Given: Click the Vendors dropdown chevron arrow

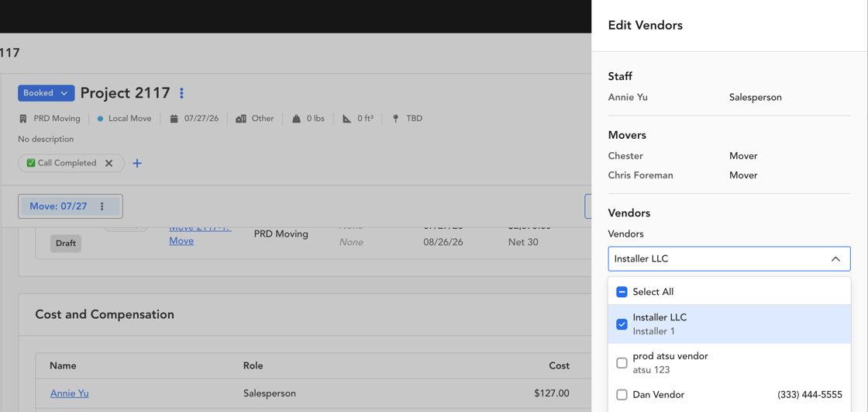Looking at the screenshot, I should pyautogui.click(x=836, y=259).
